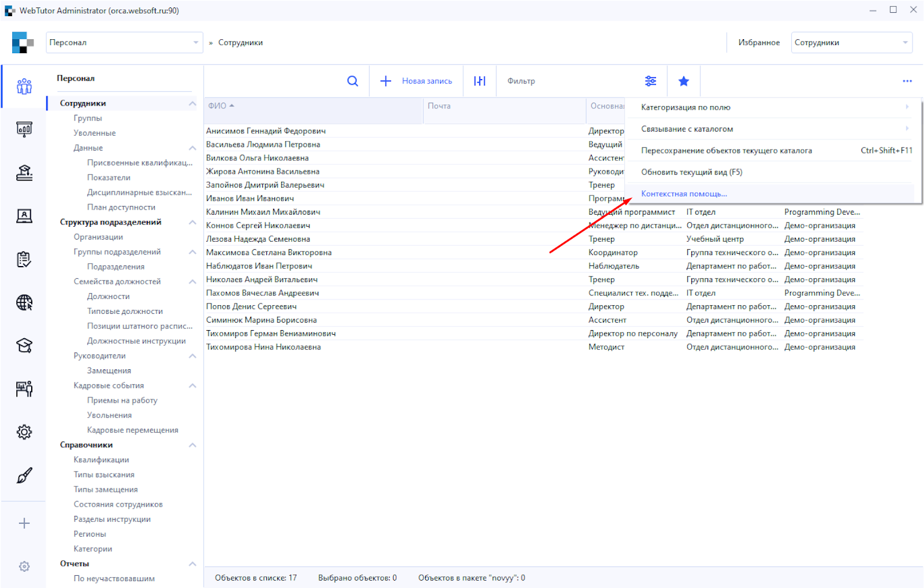Image resolution: width=924 pixels, height=588 pixels.
Task: Open the paintbrush design sidebar icon
Action: coord(24,475)
